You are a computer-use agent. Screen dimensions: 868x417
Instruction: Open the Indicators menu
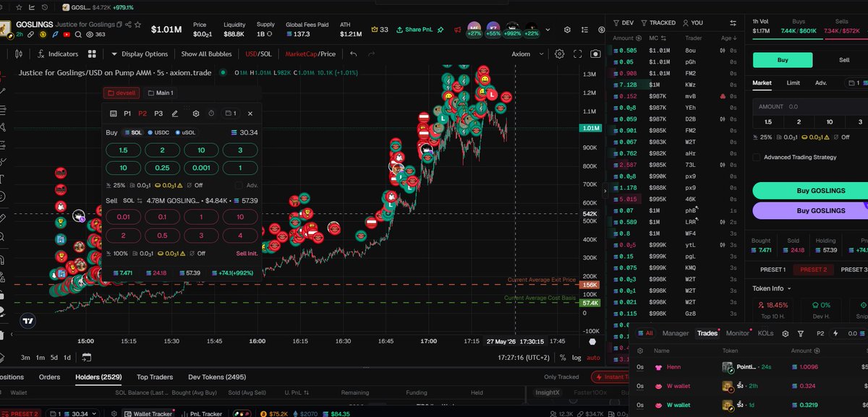point(57,54)
